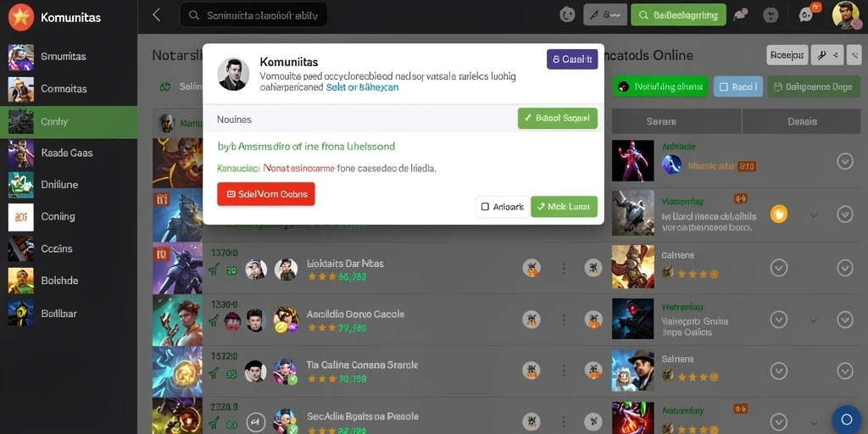
Task: Click the pen tool button in top bar
Action: 605,15
